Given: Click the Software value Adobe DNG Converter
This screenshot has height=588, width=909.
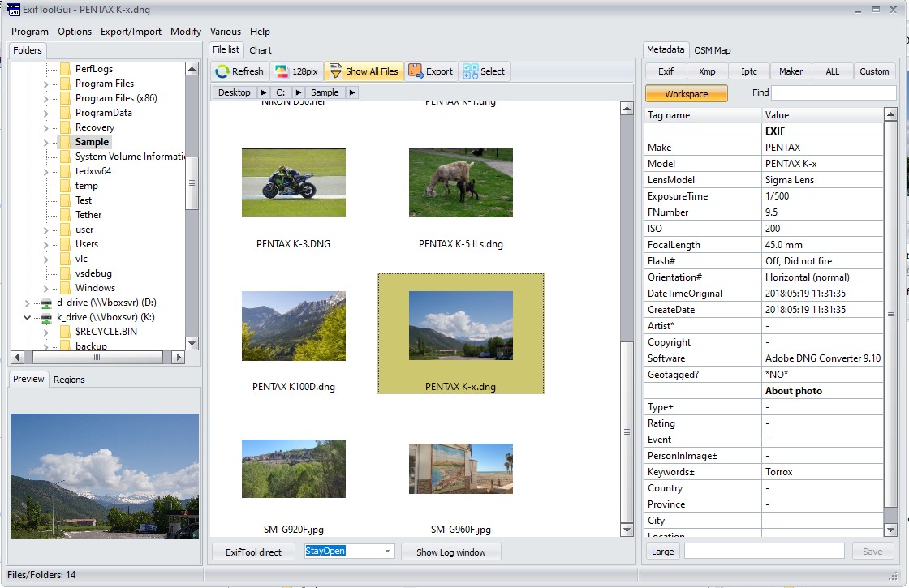Looking at the screenshot, I should pos(823,358).
